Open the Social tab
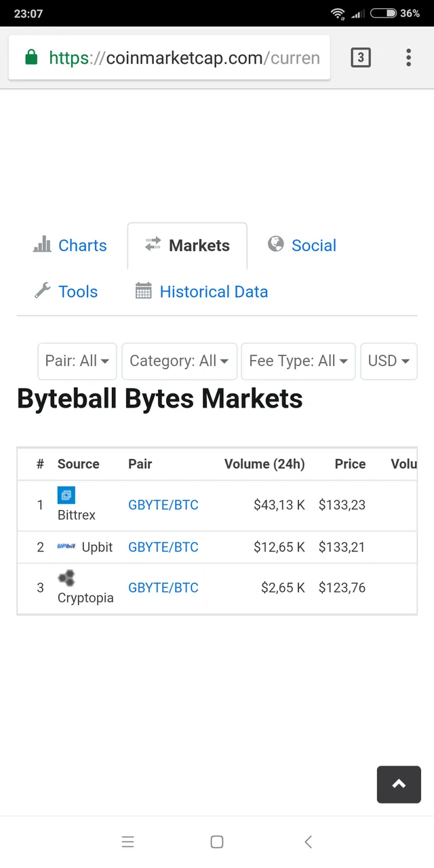 pyautogui.click(x=302, y=245)
